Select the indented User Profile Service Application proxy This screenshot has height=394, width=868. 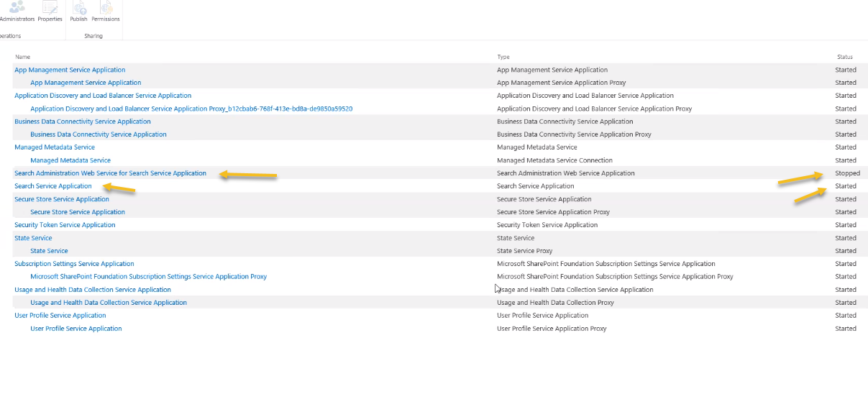(x=76, y=329)
